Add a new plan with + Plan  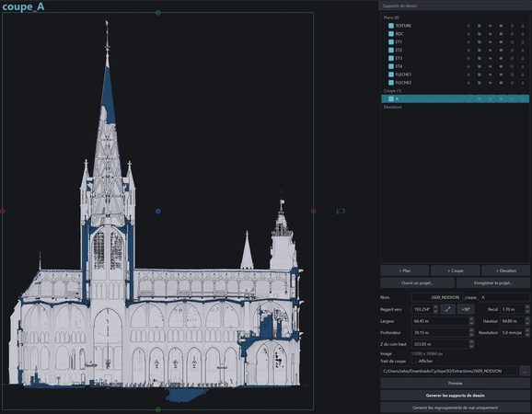[x=404, y=270]
